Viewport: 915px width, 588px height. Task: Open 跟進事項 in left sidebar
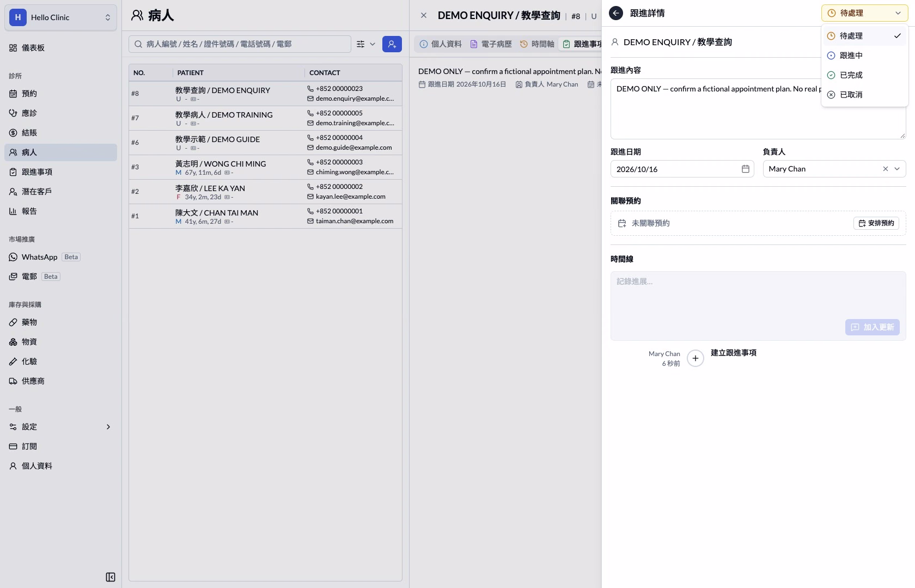(60, 172)
